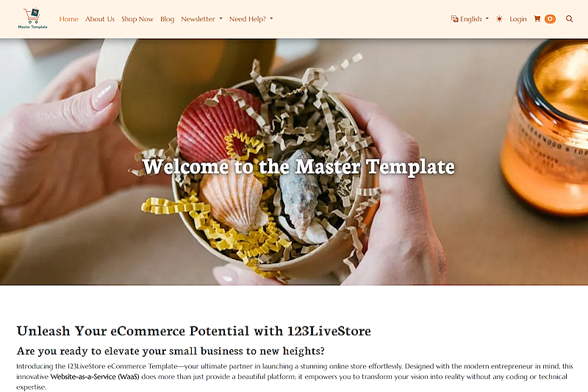This screenshot has width=588, height=392.
Task: Click the Master Template cart logo
Action: click(32, 18)
